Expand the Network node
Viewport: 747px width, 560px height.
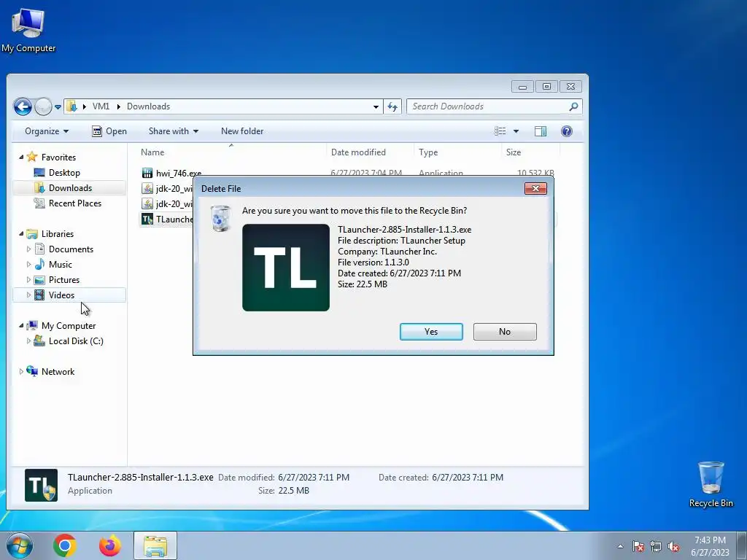point(21,371)
